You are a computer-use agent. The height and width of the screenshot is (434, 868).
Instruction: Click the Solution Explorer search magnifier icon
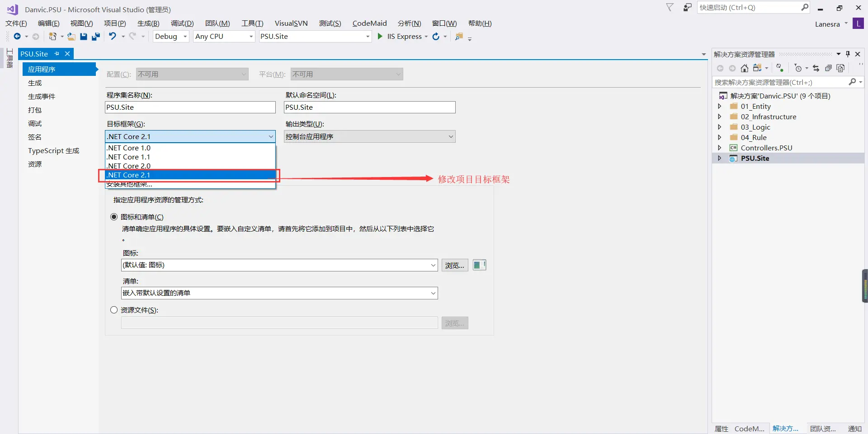click(x=853, y=82)
